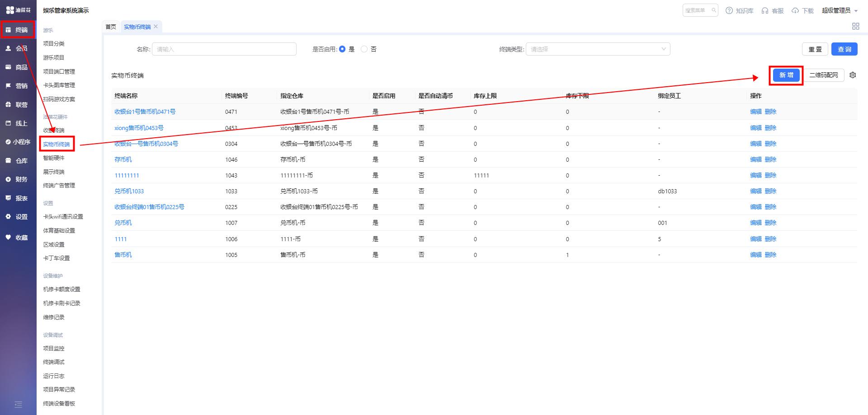
Task: Open 维修记录 in the submenu
Action: coord(54,317)
